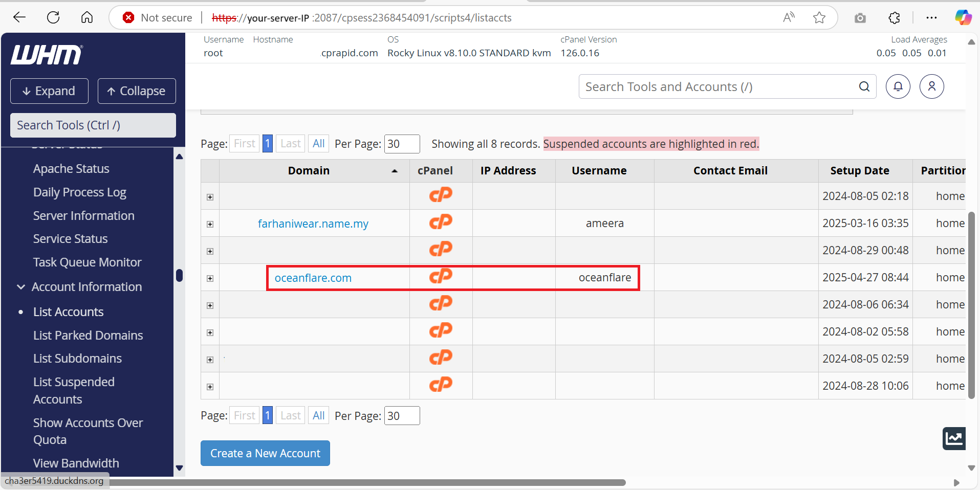Click the Collapse sidebar button

coord(137,91)
